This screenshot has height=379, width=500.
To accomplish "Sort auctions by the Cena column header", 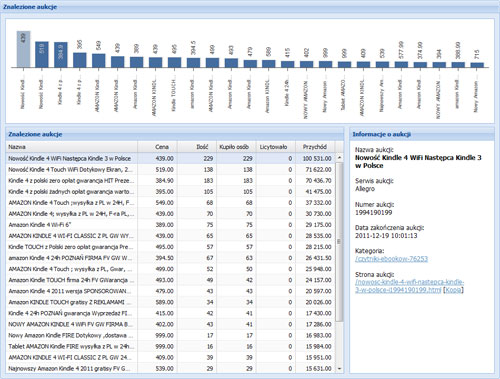I will (x=157, y=147).
